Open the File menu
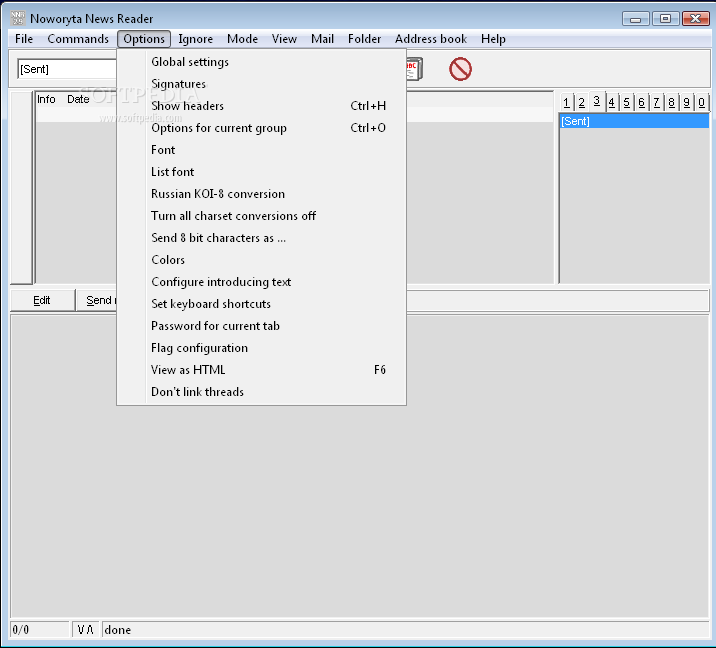Screen dimensions: 716x648 pyautogui.click(x=24, y=39)
